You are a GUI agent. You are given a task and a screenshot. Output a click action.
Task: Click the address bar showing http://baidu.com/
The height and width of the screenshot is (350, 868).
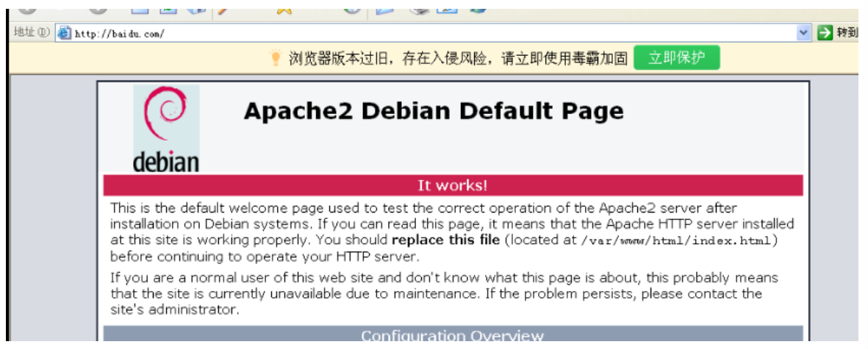433,33
